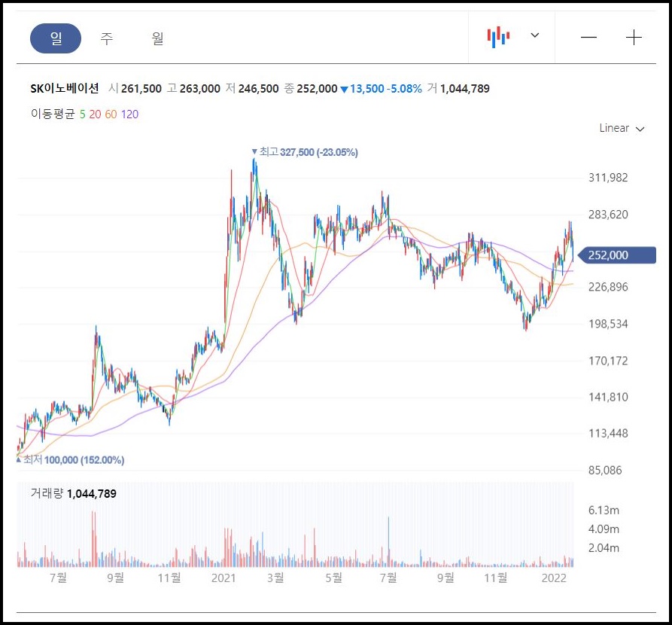
Task: Click the 거래량 1,044,789 volume label
Action: coord(73,493)
